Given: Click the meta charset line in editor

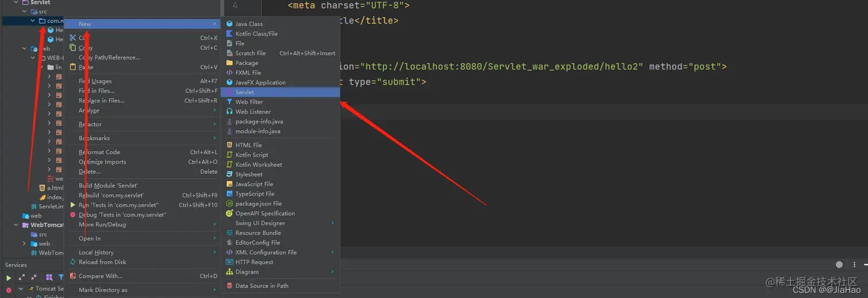Looking at the screenshot, I should 349,6.
